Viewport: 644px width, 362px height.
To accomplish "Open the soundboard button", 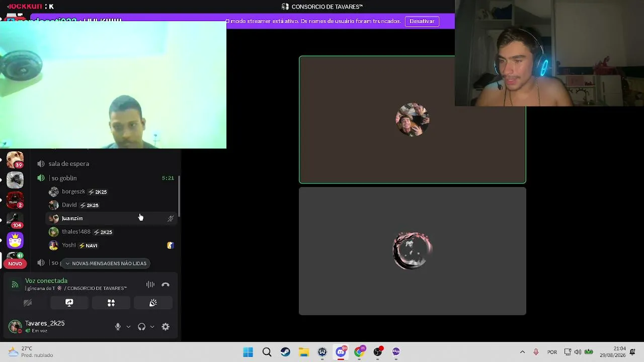I will pos(153,303).
